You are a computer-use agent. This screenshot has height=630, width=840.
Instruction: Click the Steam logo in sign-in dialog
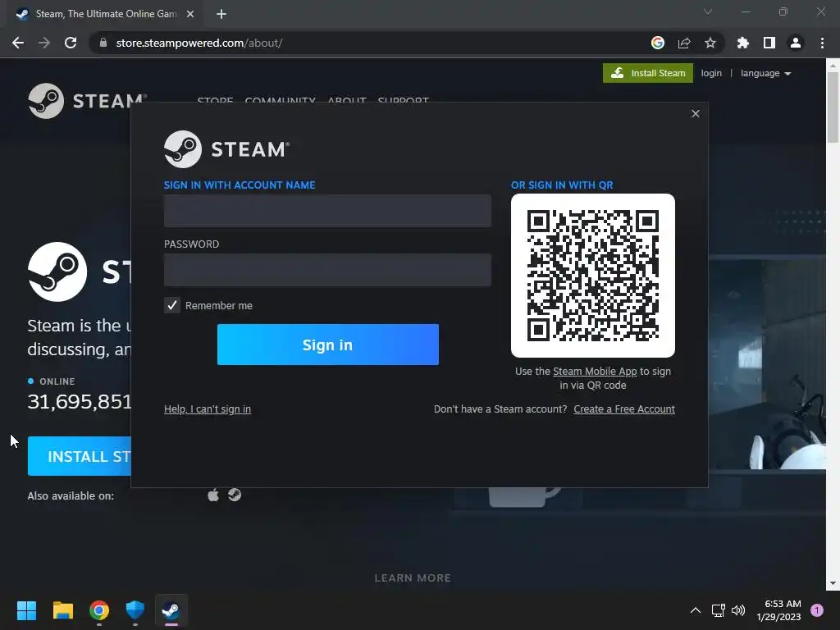[x=226, y=149]
